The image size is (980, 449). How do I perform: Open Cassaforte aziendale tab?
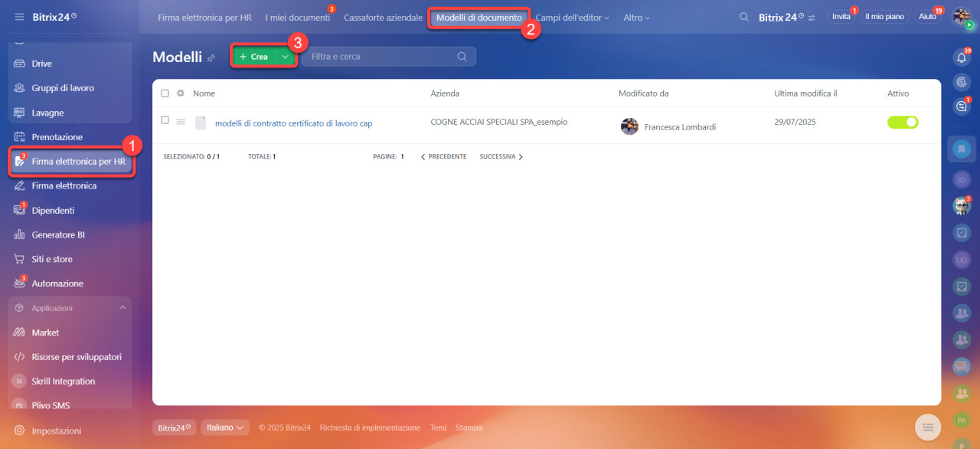383,17
